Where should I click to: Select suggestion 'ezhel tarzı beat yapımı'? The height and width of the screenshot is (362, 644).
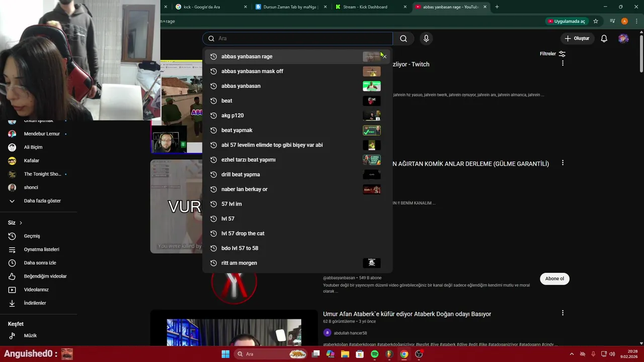coord(297,160)
